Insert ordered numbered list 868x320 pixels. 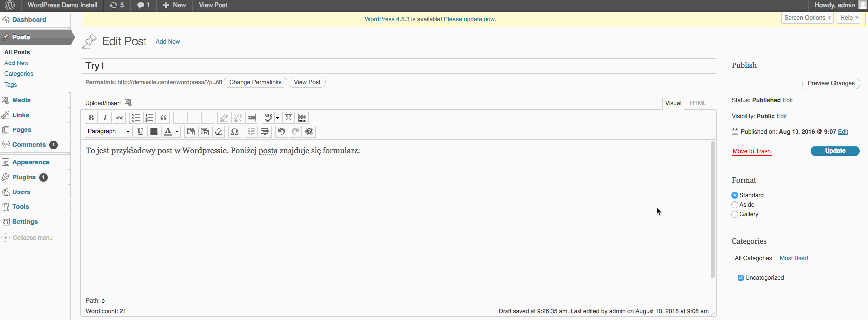[x=149, y=118]
